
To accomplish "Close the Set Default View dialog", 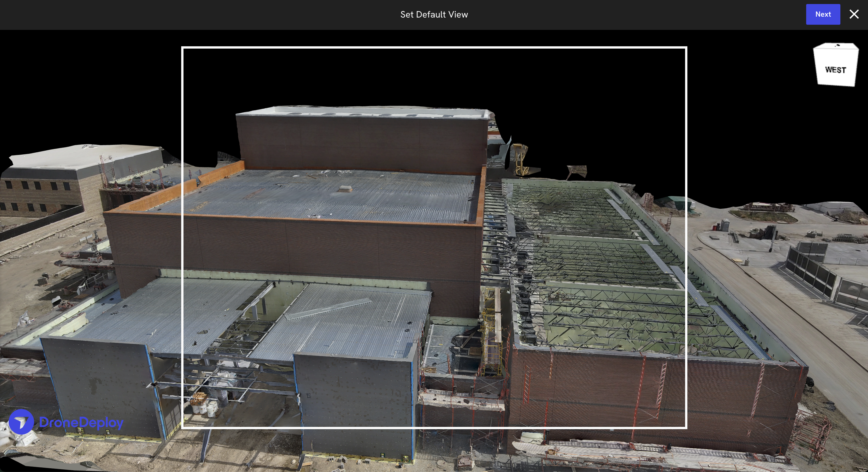I will 854,14.
